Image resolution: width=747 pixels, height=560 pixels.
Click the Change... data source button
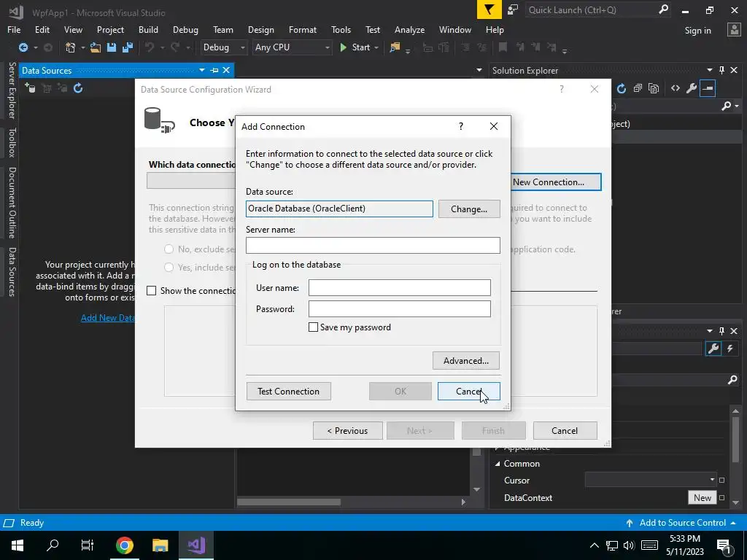pyautogui.click(x=469, y=209)
